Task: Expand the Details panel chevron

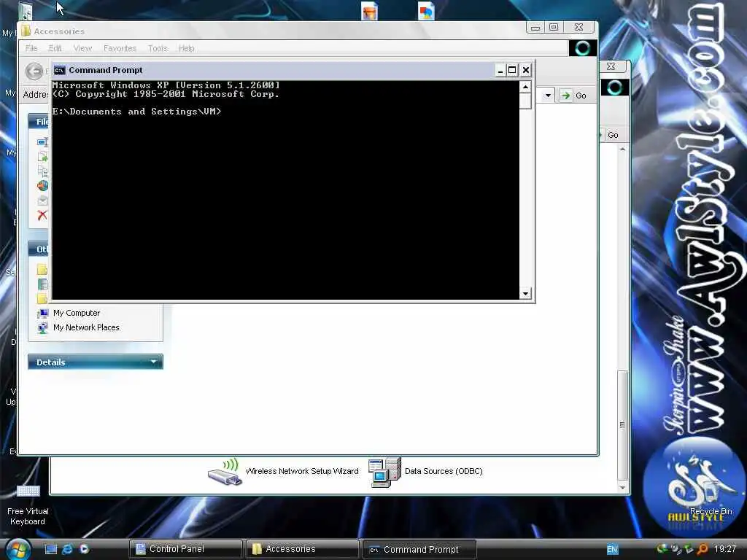Action: pos(153,362)
